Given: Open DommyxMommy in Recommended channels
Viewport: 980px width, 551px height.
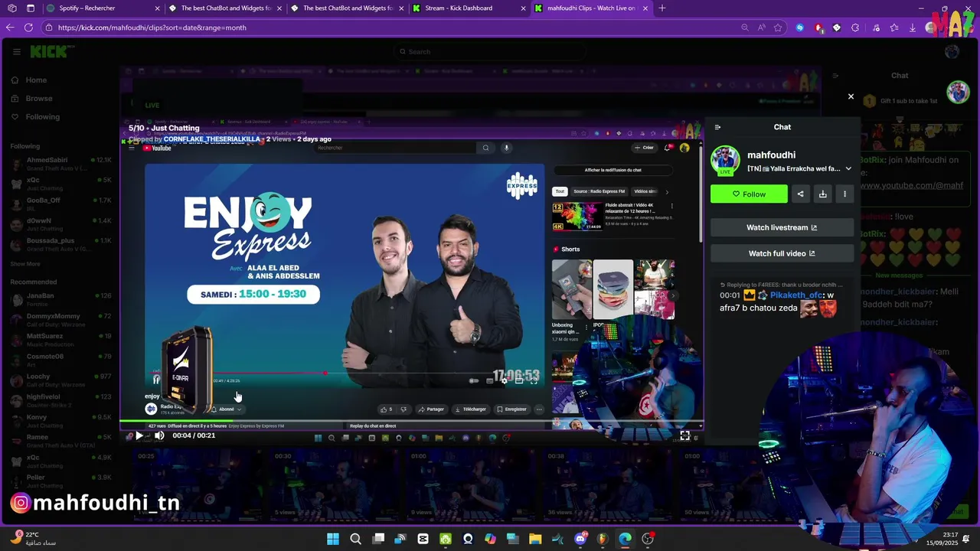Looking at the screenshot, I should click(x=60, y=320).
